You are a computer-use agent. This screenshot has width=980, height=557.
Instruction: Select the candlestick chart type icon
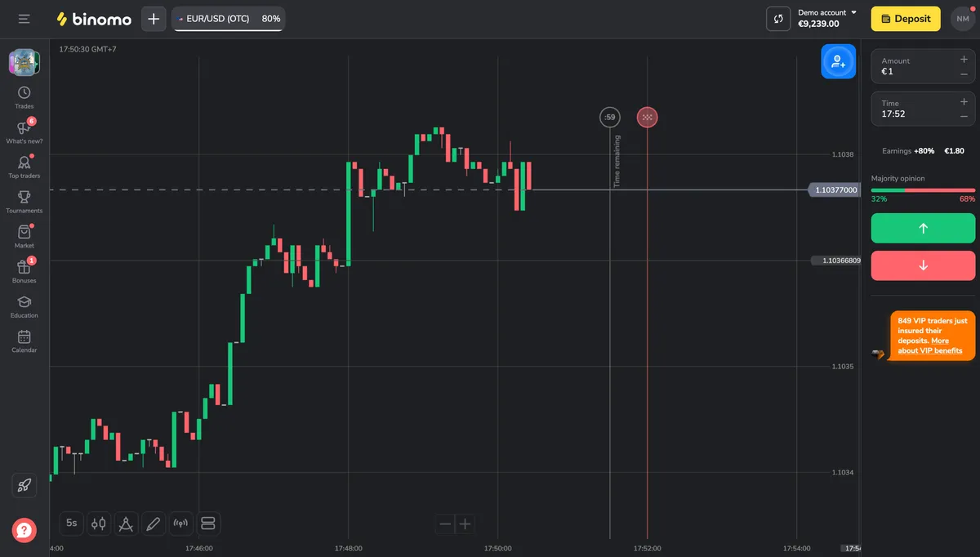99,523
